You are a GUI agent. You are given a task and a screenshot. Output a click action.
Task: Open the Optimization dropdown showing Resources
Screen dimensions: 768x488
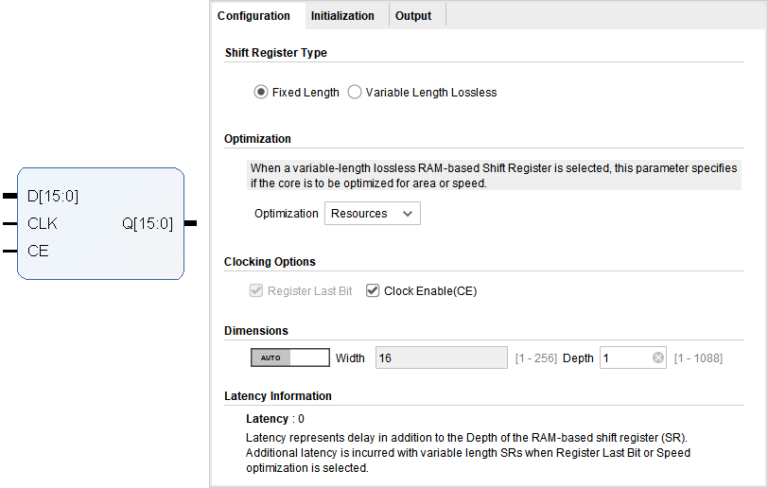click(x=372, y=213)
